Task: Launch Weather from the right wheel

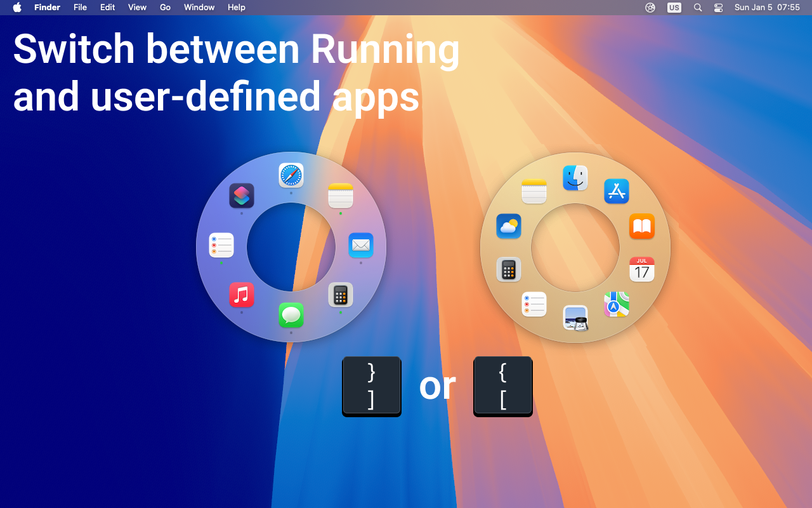Action: pos(509,226)
